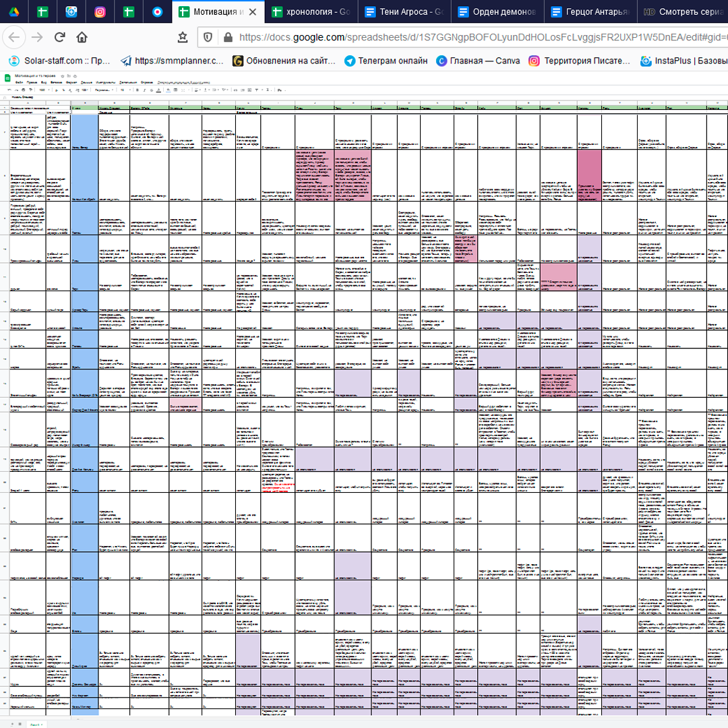
Task: Open the pinned Instagram tab
Action: 100,11
